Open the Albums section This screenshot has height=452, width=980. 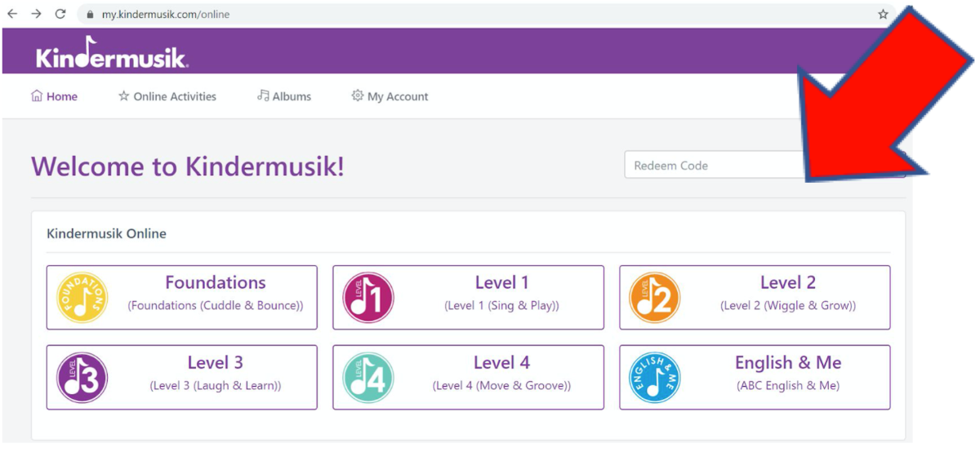coord(284,96)
